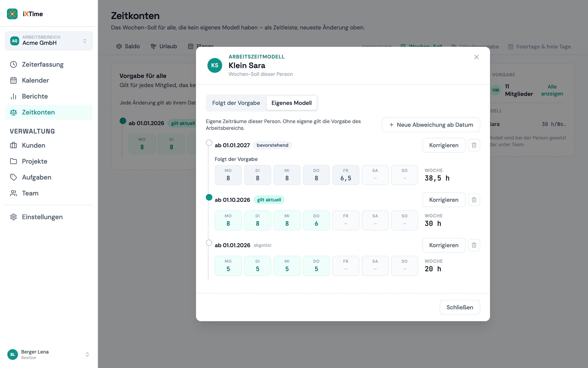This screenshot has height=368, width=588.
Task: Click the KS avatar of Klein Sara
Action: pos(215,65)
